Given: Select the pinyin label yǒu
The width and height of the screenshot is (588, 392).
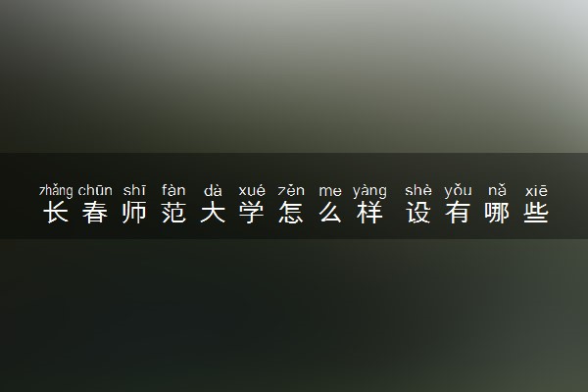Looking at the screenshot, I should [x=458, y=191].
